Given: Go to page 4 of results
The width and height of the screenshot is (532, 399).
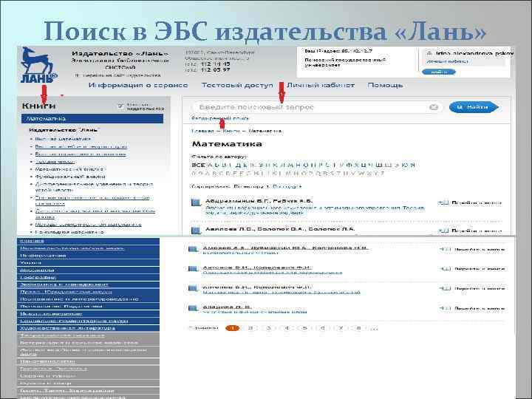Looking at the screenshot, I should [287, 328].
